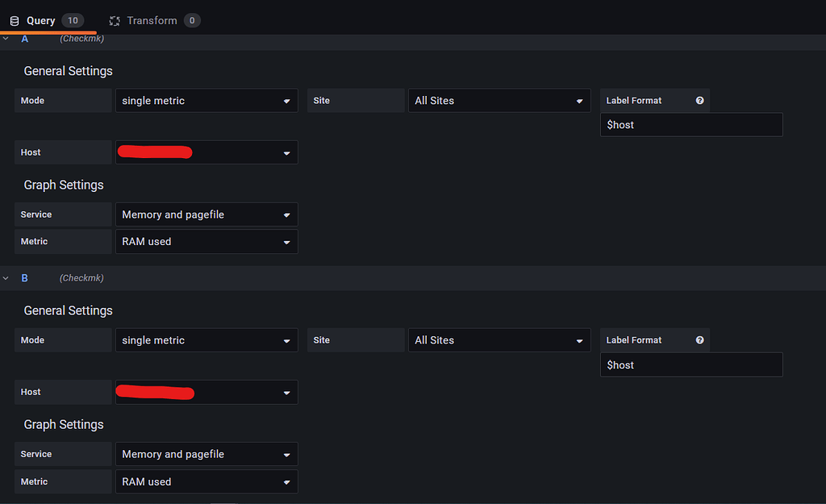Open the Mode dropdown in query B
This screenshot has width=826, height=504.
(x=206, y=339)
